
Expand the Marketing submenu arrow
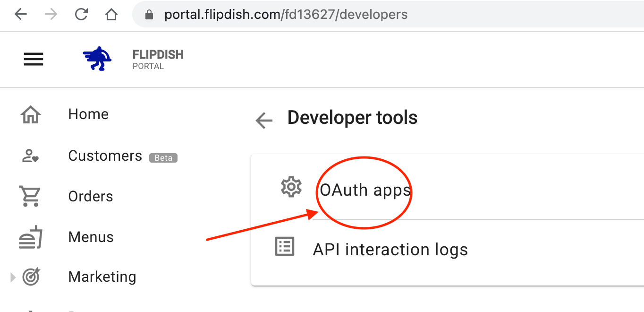point(13,277)
